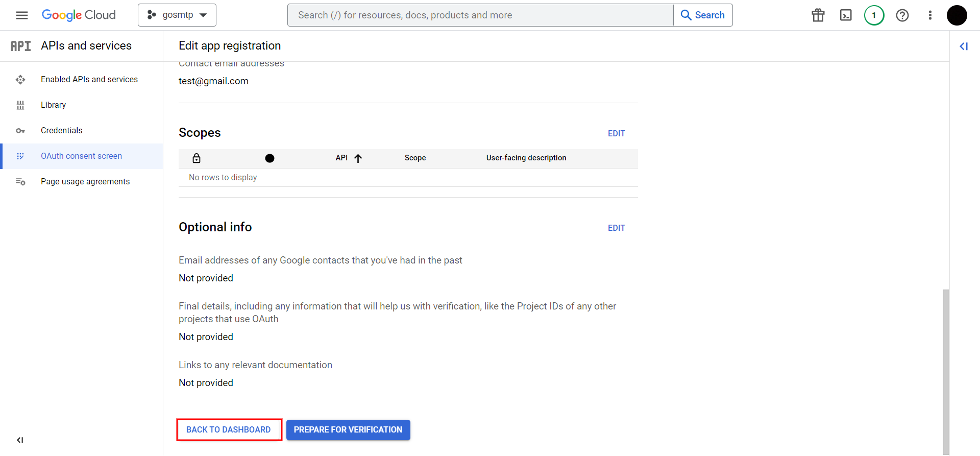Click the 'No rows to display' text
The image size is (980, 456).
(x=223, y=178)
